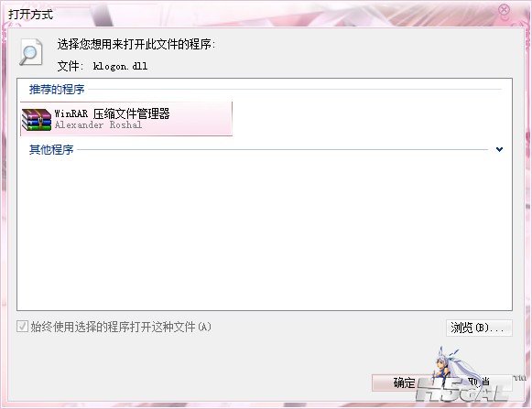Click the 始终使用选择的程序打开这种文件(A) label text
532x409 pixels.
pyautogui.click(x=121, y=327)
